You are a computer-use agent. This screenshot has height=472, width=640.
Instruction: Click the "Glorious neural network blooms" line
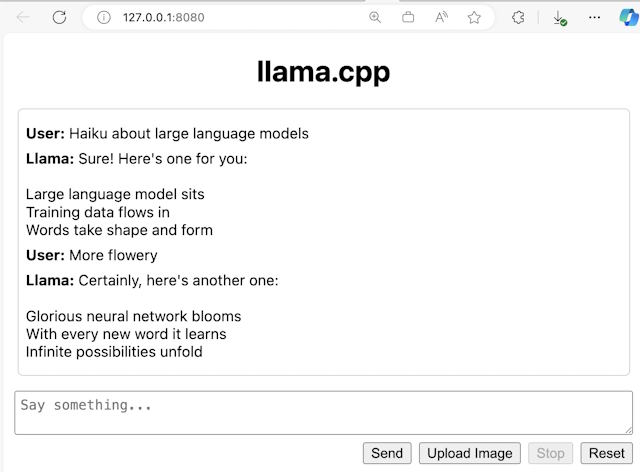[133, 316]
